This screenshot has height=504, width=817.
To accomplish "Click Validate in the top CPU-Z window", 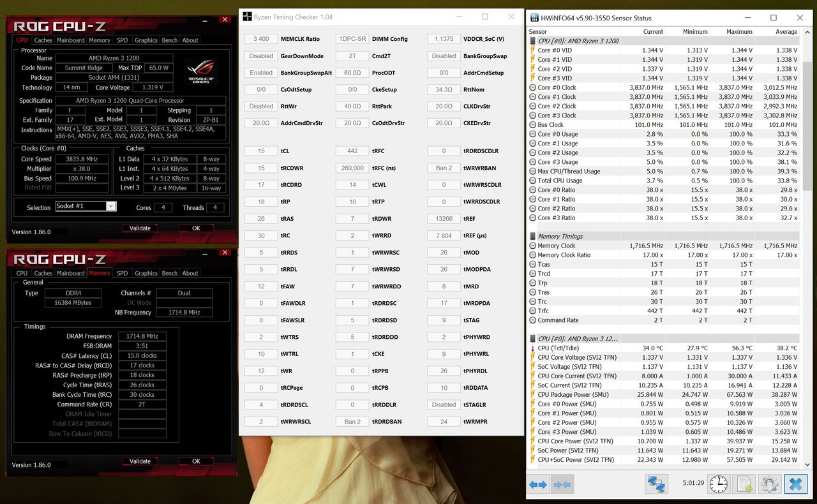I will click(140, 228).
